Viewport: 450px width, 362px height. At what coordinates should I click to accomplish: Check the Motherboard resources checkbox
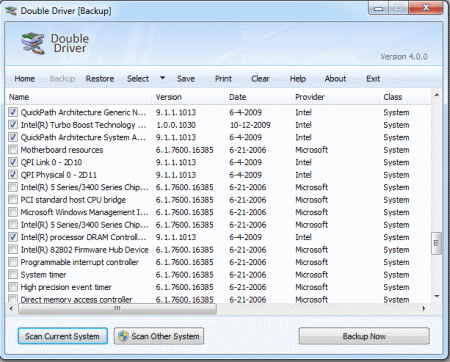13,149
